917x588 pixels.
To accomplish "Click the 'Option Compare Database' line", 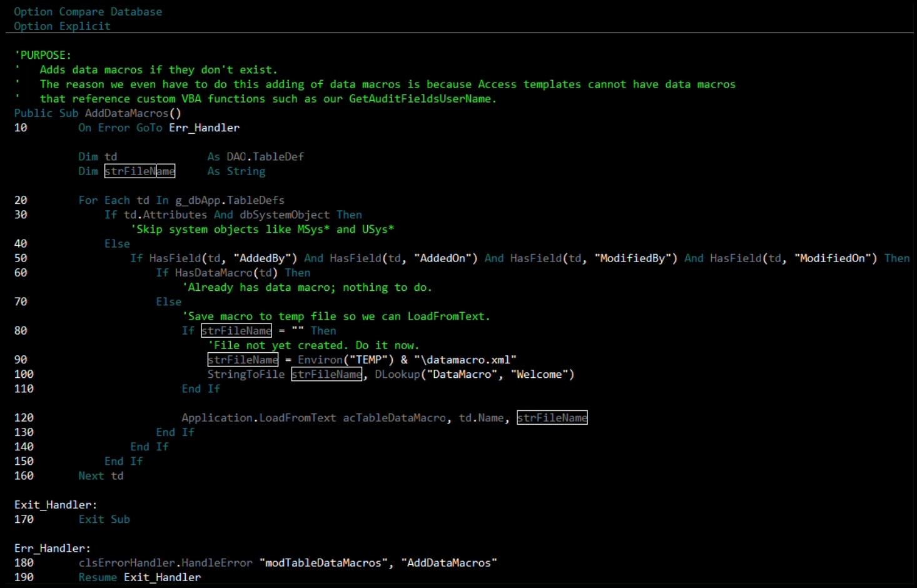I will 88,12.
